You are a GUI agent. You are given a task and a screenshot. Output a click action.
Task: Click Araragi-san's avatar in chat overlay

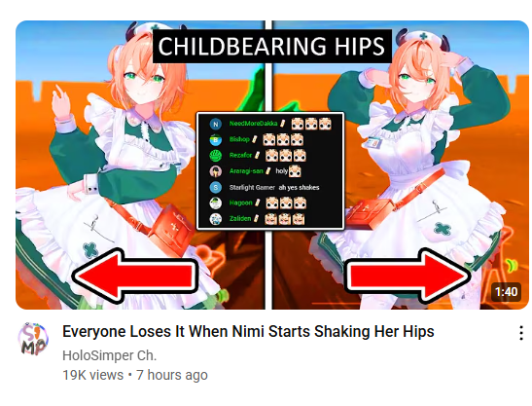tap(216, 171)
